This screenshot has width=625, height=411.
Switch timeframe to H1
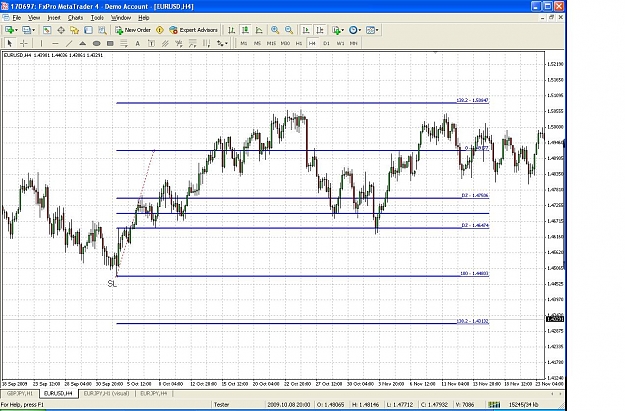tap(299, 43)
